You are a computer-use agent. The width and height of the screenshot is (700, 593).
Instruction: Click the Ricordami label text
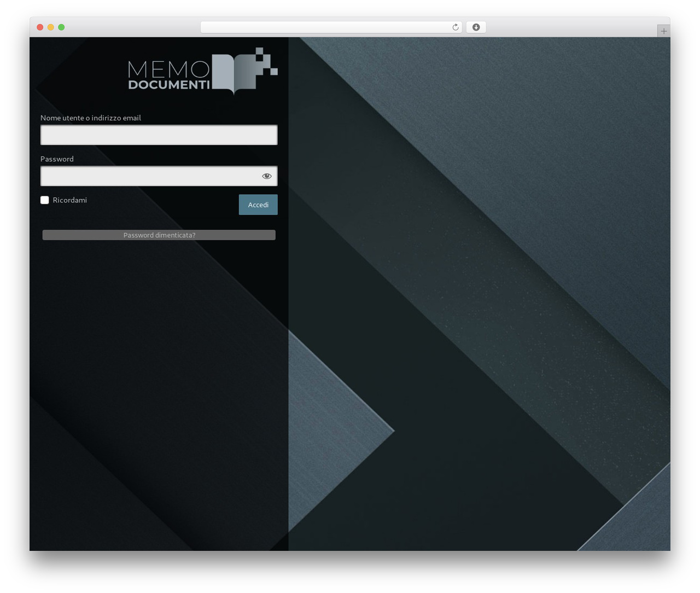pos(70,200)
